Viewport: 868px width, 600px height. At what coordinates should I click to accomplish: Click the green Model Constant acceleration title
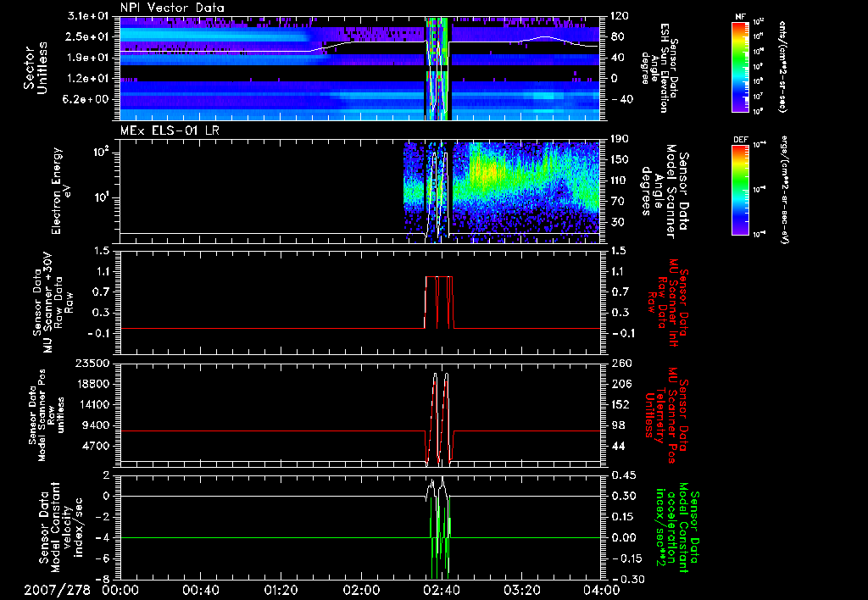677,527
